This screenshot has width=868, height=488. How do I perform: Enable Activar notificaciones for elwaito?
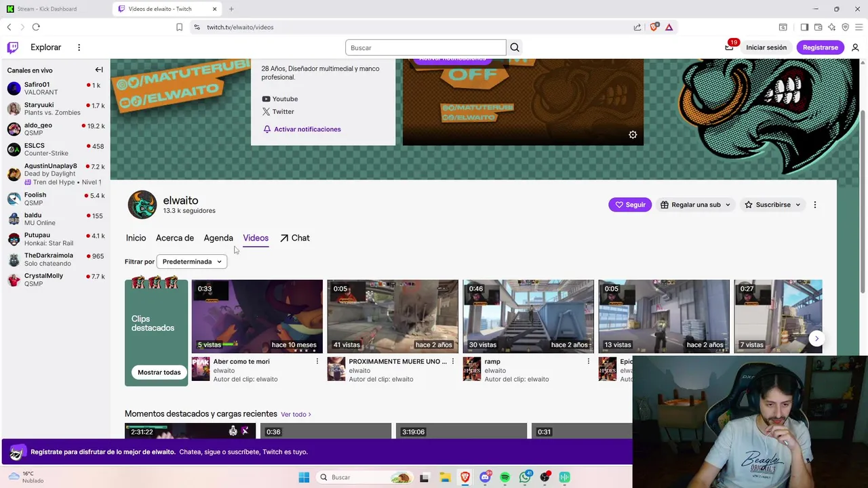coord(302,129)
